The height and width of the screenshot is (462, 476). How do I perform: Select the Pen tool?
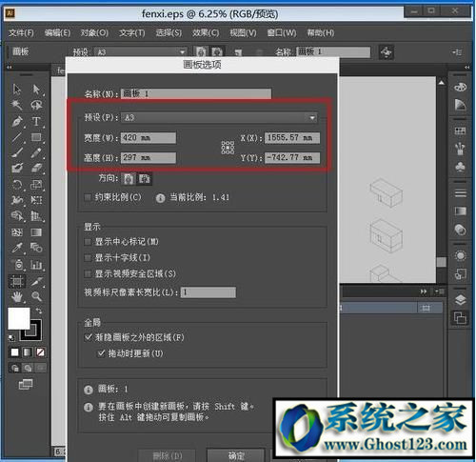[17, 121]
